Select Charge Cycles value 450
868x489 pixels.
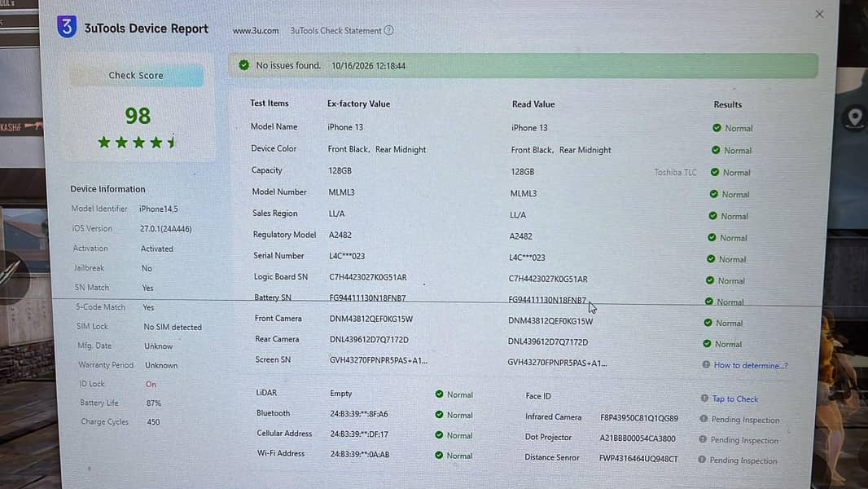(x=153, y=422)
